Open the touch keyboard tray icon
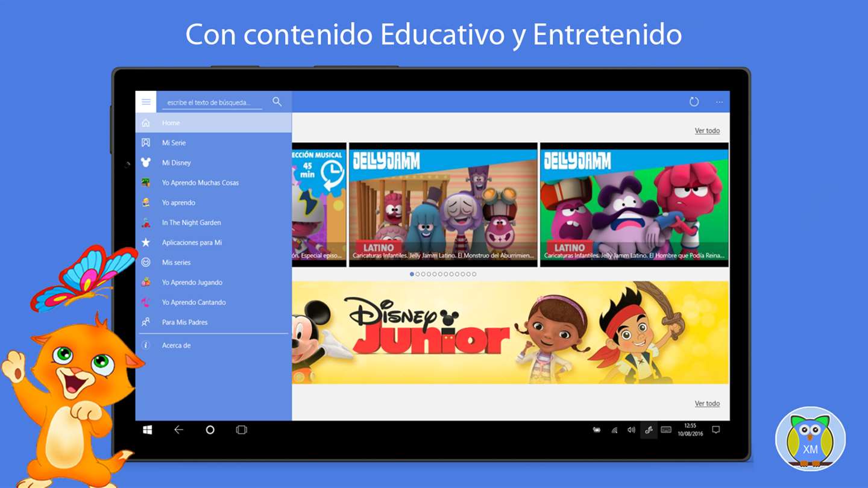This screenshot has height=488, width=868. [x=666, y=430]
